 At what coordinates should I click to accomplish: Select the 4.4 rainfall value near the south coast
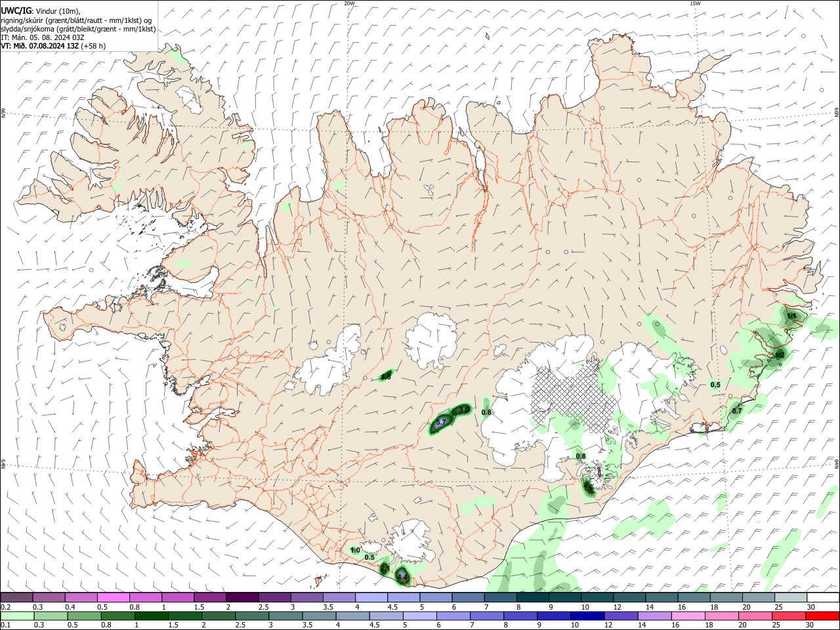403,577
